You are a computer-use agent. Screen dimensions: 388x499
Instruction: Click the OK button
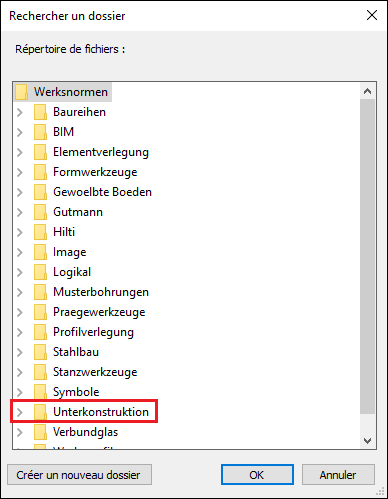tap(257, 475)
